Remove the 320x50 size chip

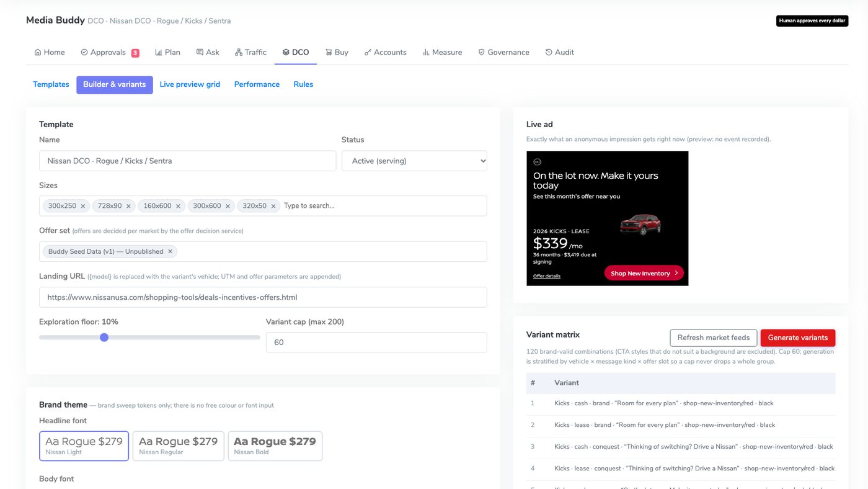point(273,206)
